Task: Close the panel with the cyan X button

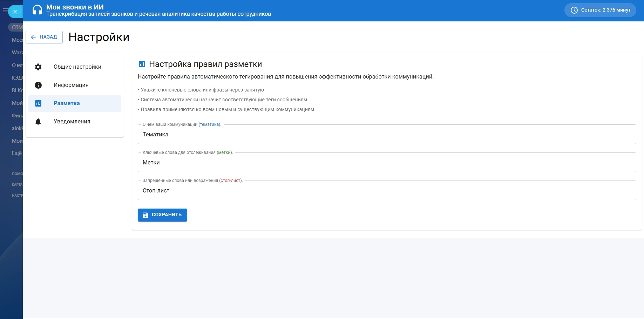Action: click(x=15, y=12)
